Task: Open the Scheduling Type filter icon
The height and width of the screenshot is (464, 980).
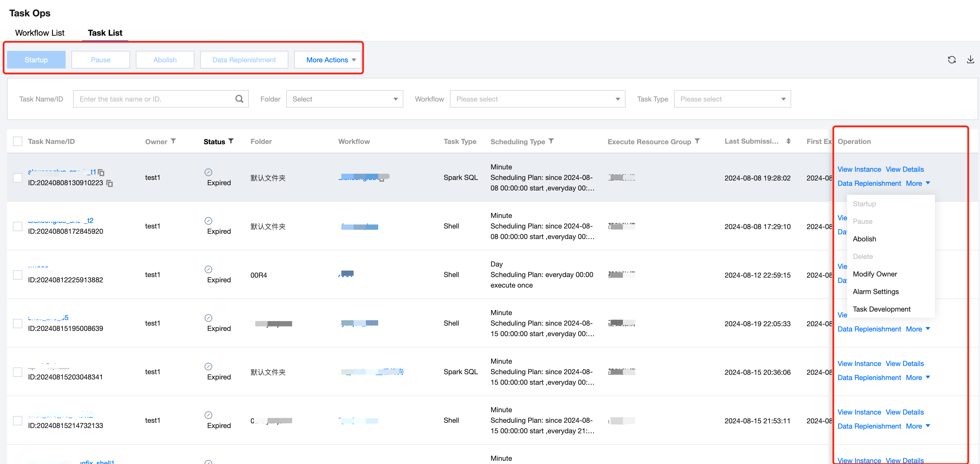Action: [x=551, y=141]
